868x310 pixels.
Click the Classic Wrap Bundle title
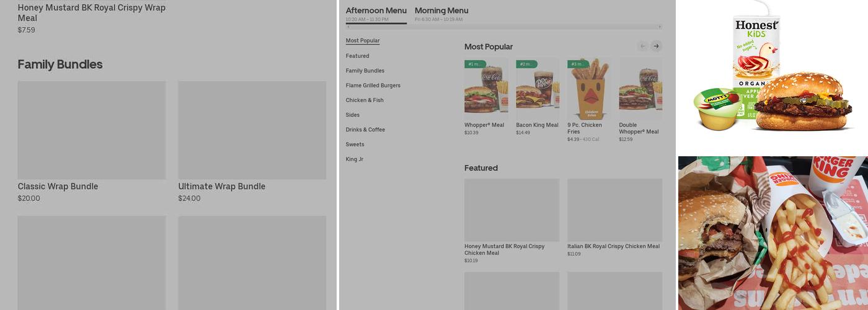[x=58, y=187]
